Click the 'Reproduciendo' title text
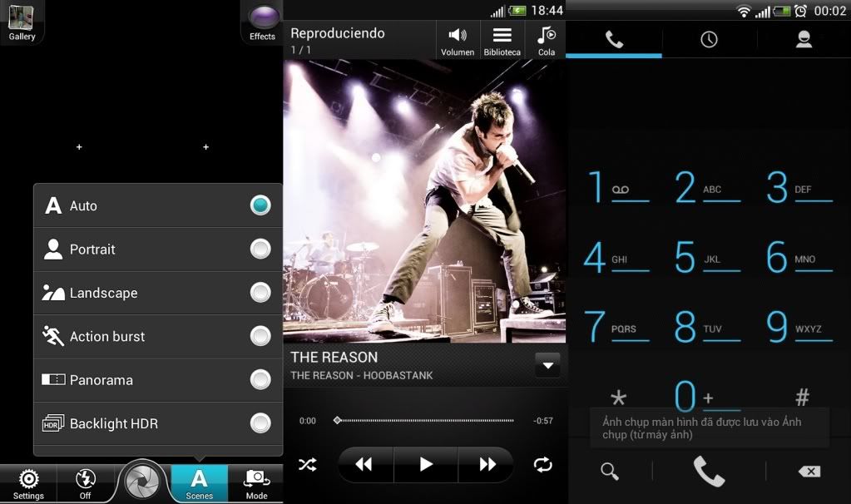851x504 pixels. pos(337,33)
